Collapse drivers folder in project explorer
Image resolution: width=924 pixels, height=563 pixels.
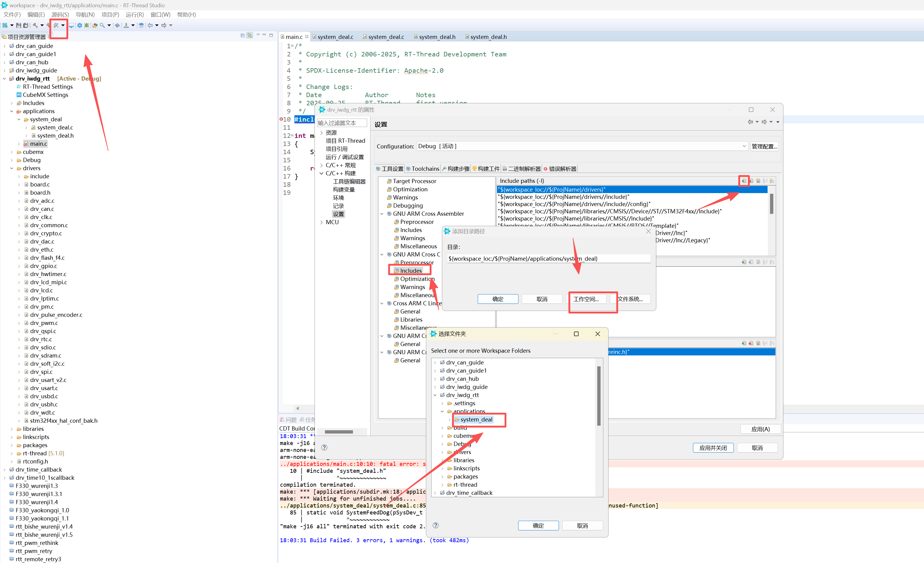[x=11, y=168]
